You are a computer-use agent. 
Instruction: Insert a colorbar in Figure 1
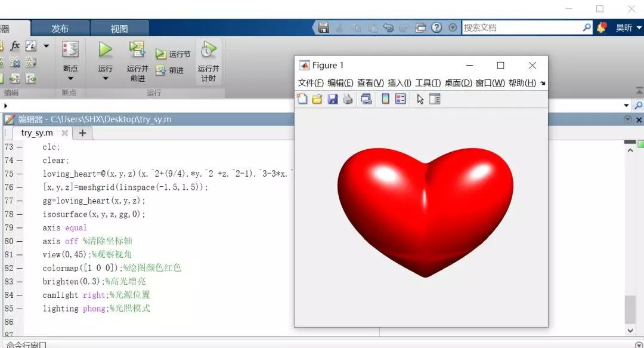pyautogui.click(x=385, y=98)
